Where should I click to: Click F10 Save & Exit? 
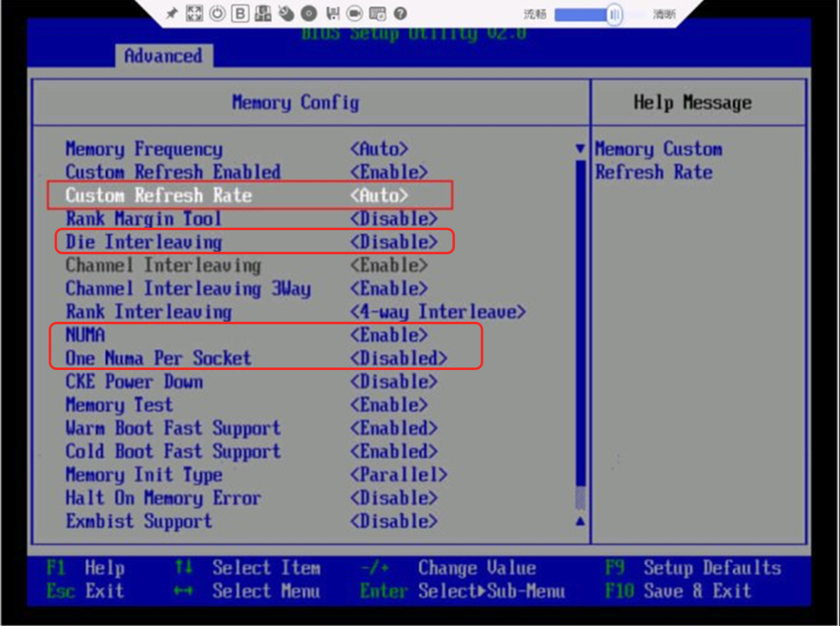pyautogui.click(x=678, y=591)
